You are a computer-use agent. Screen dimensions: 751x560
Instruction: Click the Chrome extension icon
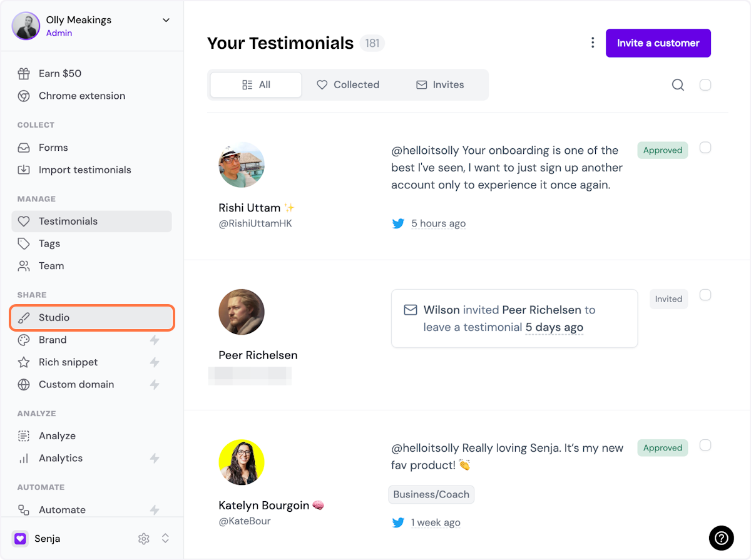click(x=24, y=96)
